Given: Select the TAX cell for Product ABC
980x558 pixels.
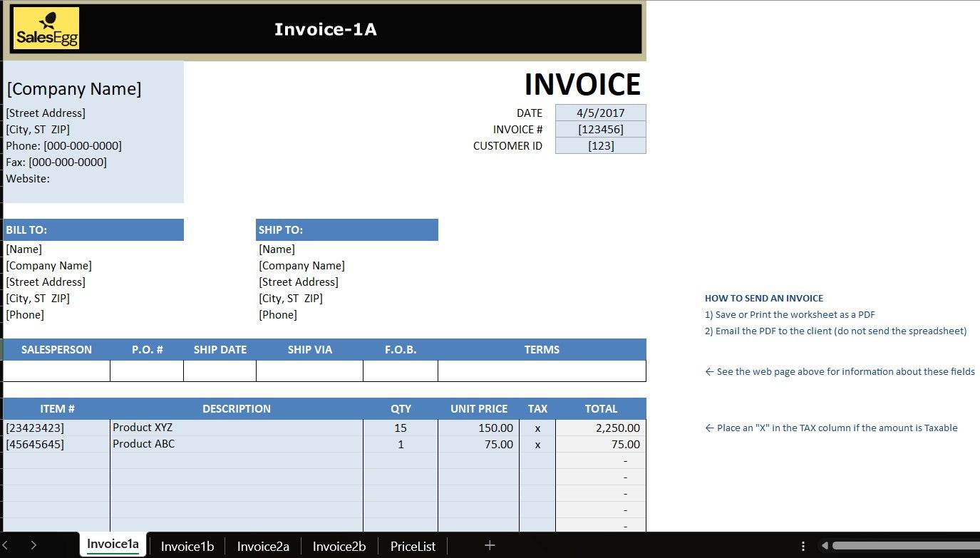Looking at the screenshot, I should coord(537,444).
